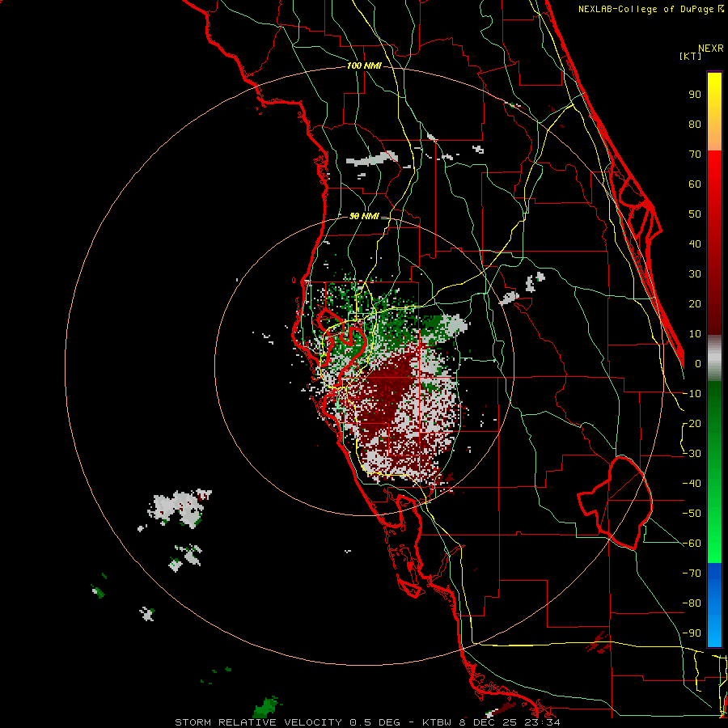Click the 100 NMI range ring label
The height and width of the screenshot is (728, 728).
(364, 66)
